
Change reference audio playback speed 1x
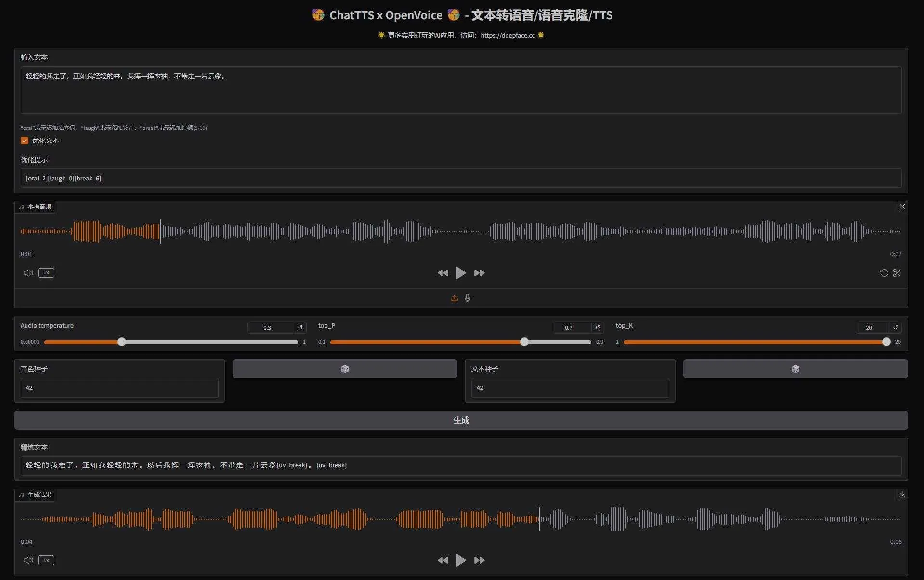(x=46, y=273)
